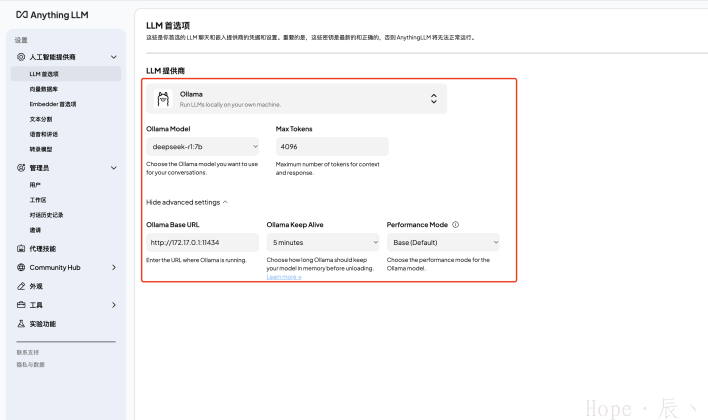708x420 pixels.
Task: Select LLM 首选项 in sidebar
Action: 66,74
